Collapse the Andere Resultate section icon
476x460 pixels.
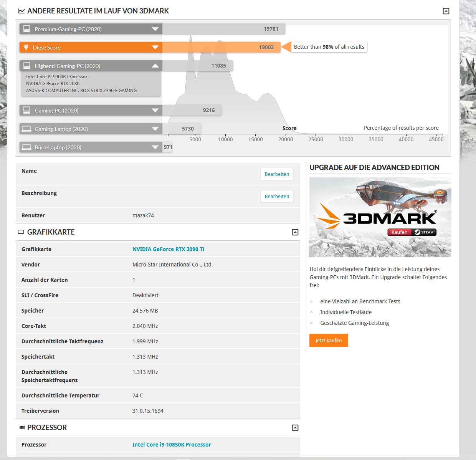tap(446, 11)
